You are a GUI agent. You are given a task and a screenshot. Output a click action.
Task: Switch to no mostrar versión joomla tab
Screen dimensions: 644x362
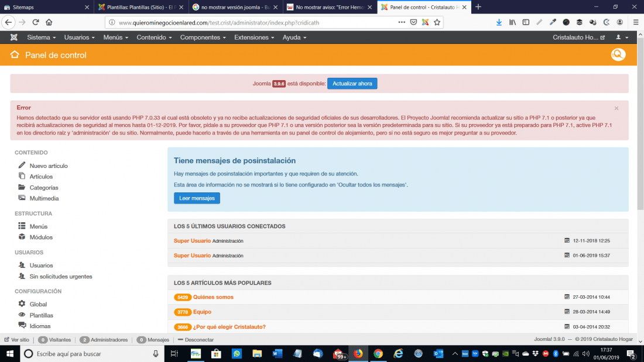point(235,7)
